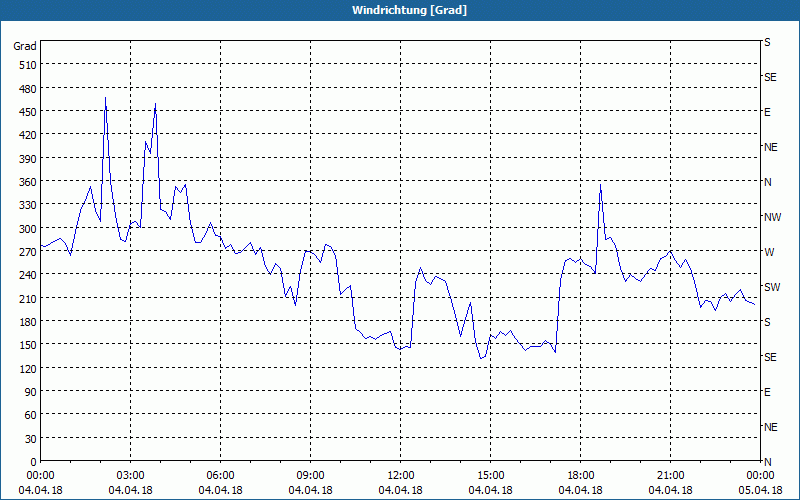
Task: Click the 04.04.18 date under 06:00
Action: pyautogui.click(x=220, y=490)
